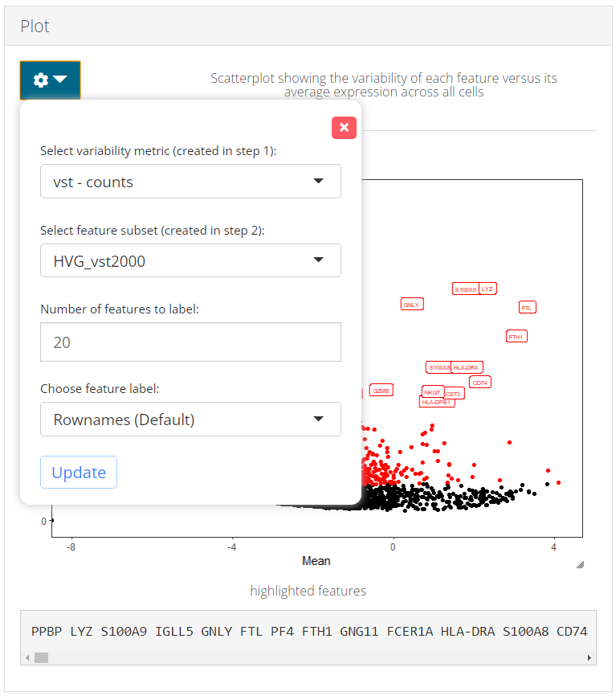Click the FTH1 gene label
616x696 pixels.
(x=516, y=337)
